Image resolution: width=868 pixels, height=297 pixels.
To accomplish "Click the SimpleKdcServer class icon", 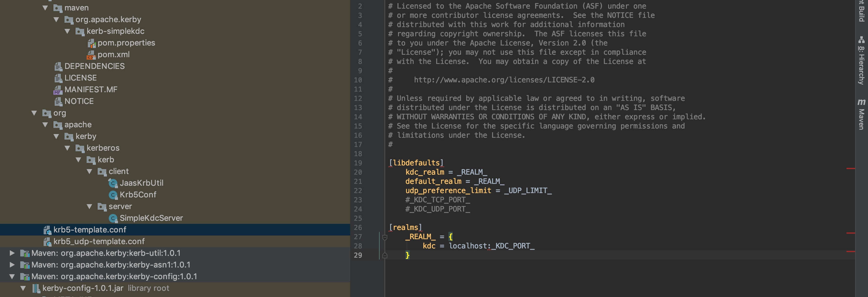I will click(113, 218).
